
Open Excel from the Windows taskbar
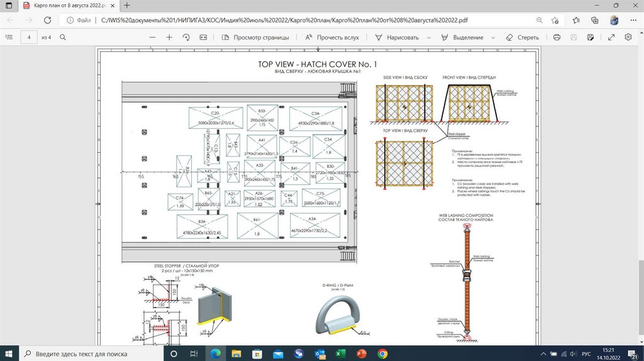[x=341, y=353]
